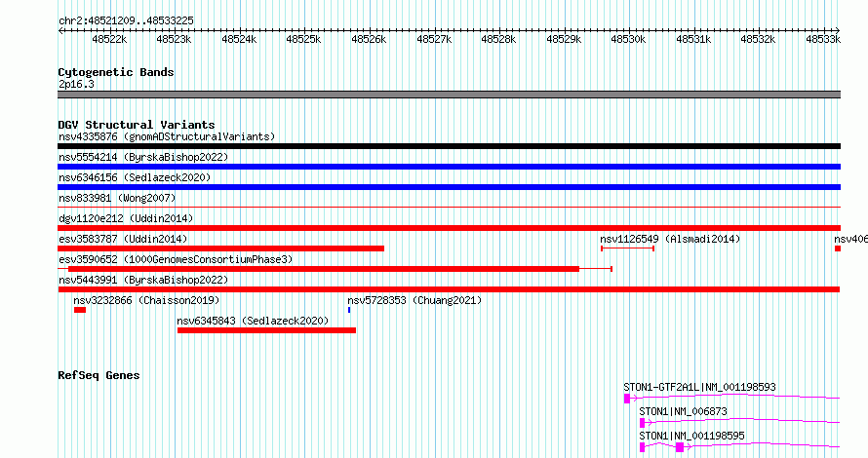Click the nsv1126549 Alsmadi2014 variant marker
Viewport: 868px width, 458px height.
click(628, 248)
